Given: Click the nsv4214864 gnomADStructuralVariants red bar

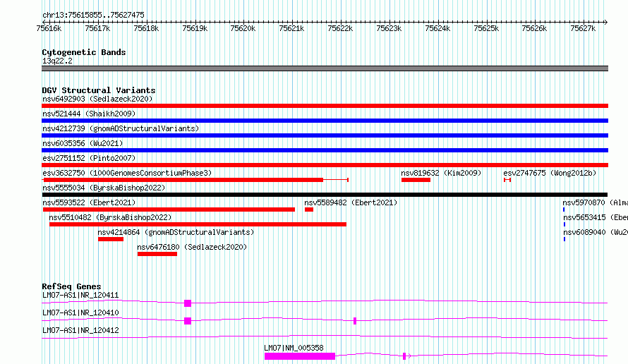Looking at the screenshot, I should click(x=111, y=239).
